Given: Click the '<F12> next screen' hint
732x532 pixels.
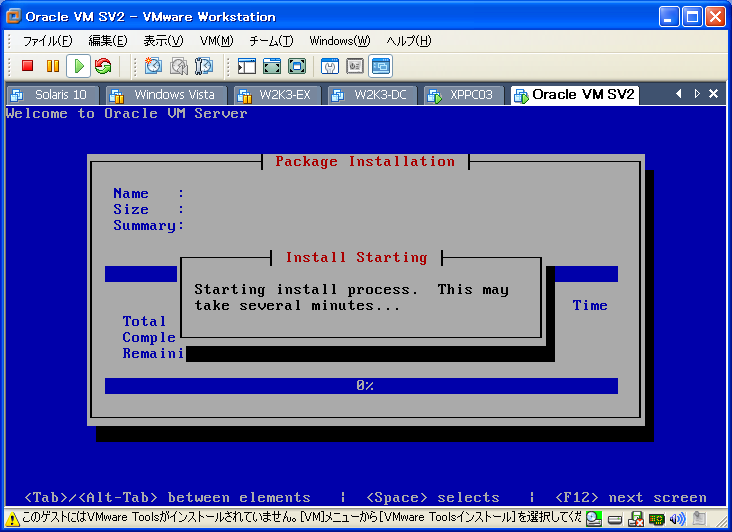Looking at the screenshot, I should pyautogui.click(x=631, y=497).
